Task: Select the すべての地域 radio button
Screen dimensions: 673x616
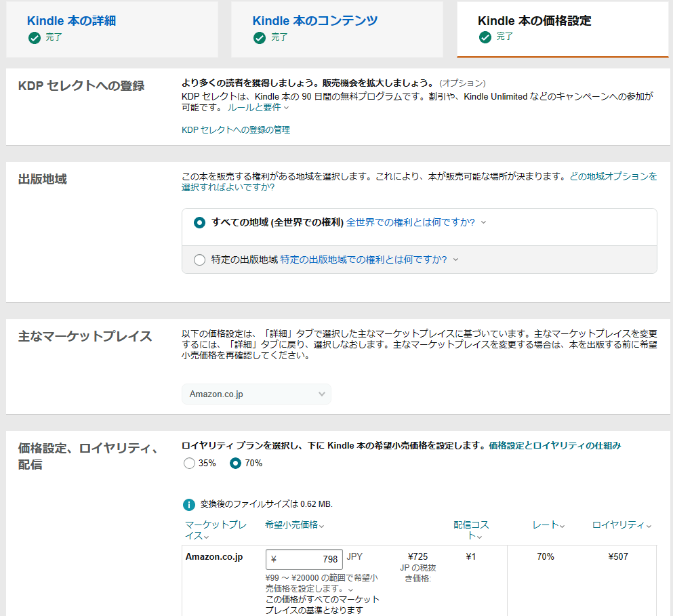Action: (199, 222)
